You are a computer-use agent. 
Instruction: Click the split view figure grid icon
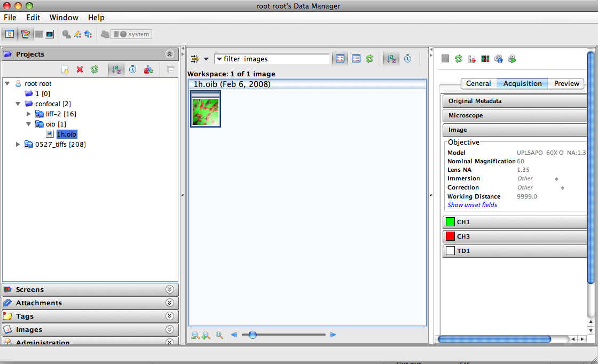pos(485,59)
